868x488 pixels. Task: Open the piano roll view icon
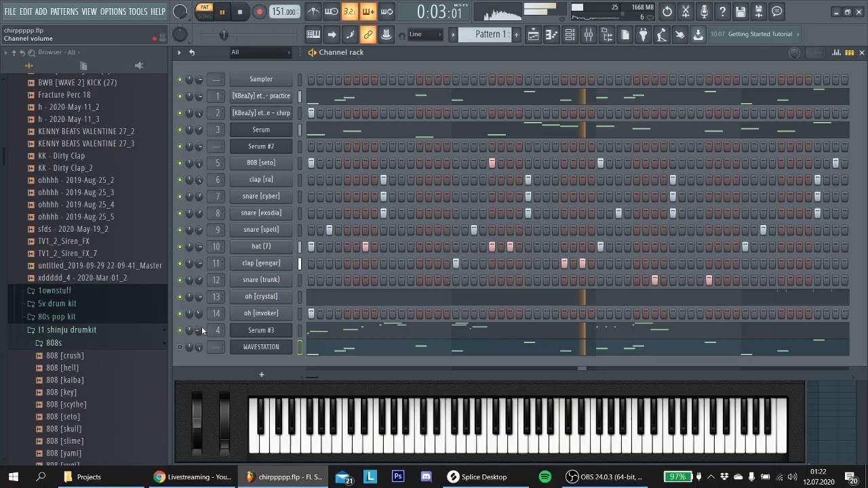pos(552,35)
